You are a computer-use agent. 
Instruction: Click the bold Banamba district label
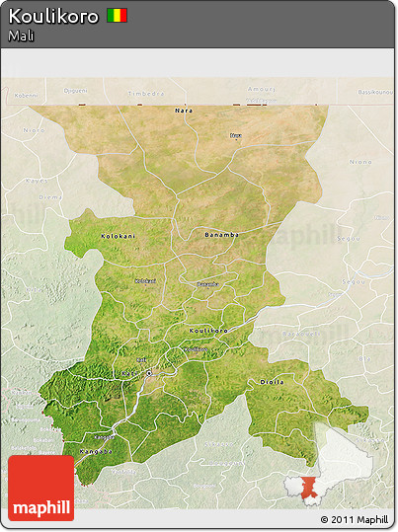[222, 235]
